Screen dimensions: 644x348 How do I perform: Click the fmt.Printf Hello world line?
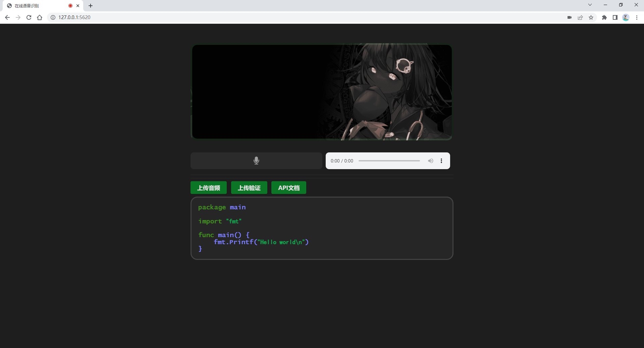coord(261,242)
